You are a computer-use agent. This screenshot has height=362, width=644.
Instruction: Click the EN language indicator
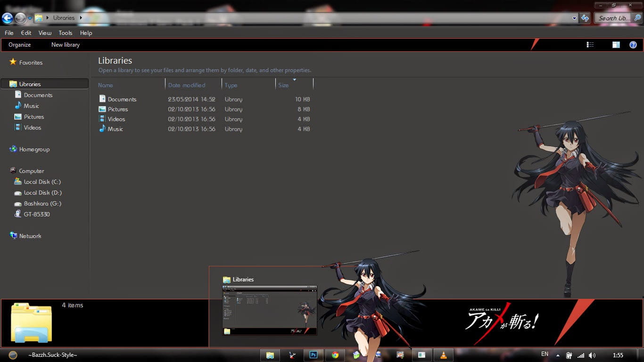tap(545, 354)
